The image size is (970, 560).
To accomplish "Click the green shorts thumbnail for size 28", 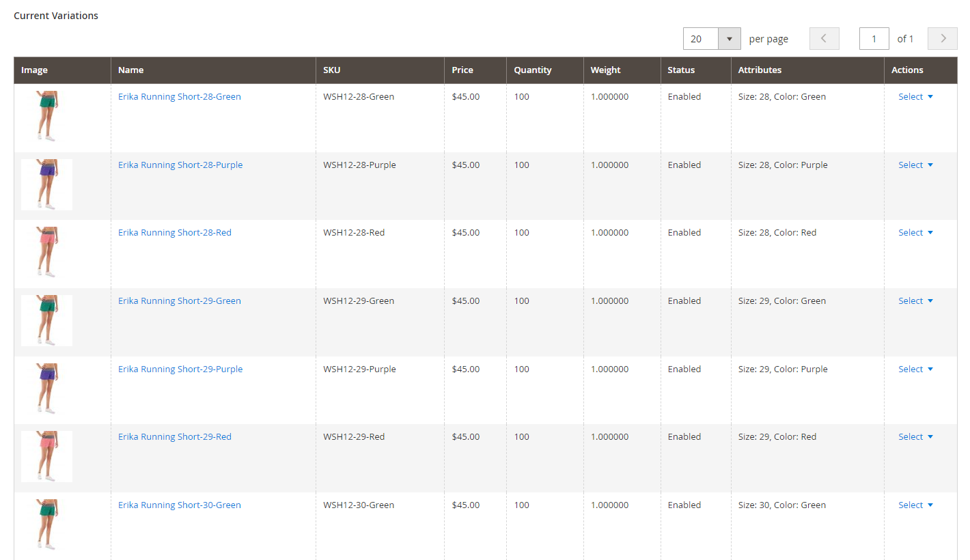I will (46, 116).
